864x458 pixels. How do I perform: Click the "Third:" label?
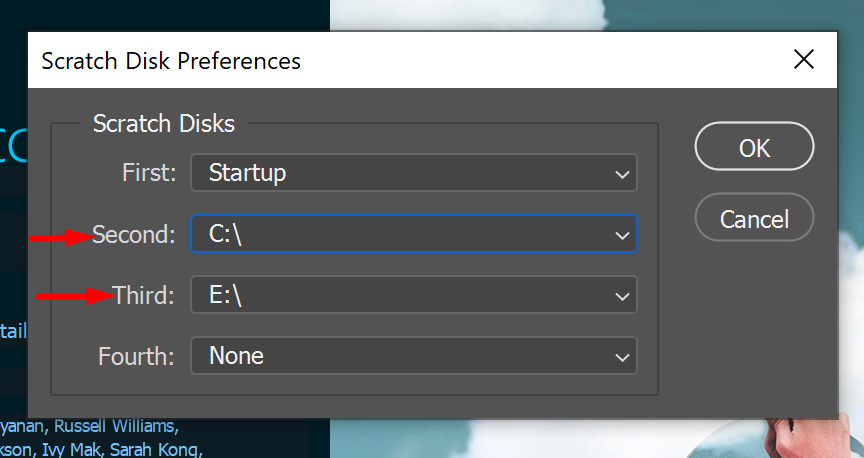(x=144, y=295)
